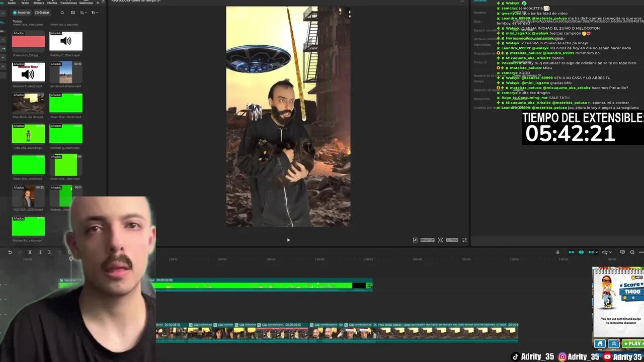This screenshot has height=362, width=644.
Task: Click the Relación aspect ratio button
Action: pos(452,240)
